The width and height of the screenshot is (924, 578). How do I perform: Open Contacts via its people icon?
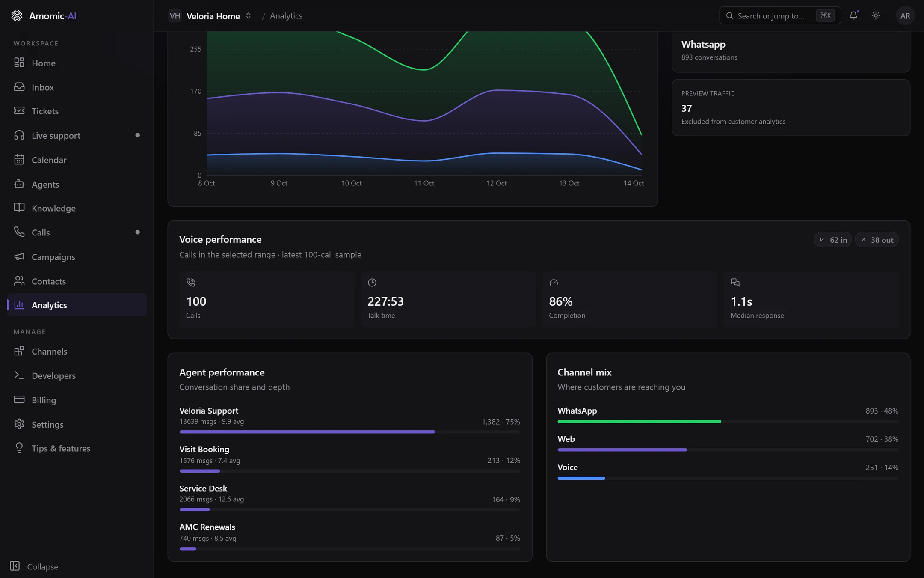tap(19, 281)
